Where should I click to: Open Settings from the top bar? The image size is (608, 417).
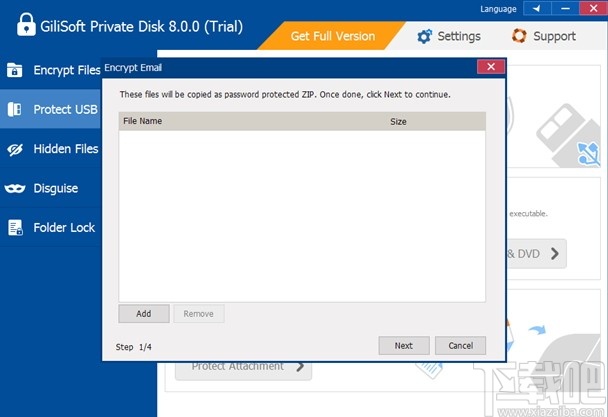pyautogui.click(x=449, y=36)
